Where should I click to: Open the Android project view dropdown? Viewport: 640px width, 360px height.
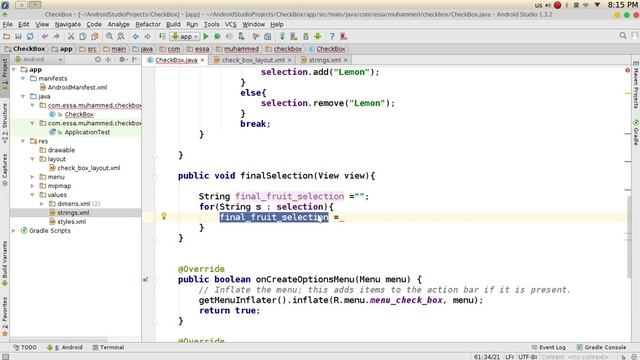point(39,60)
